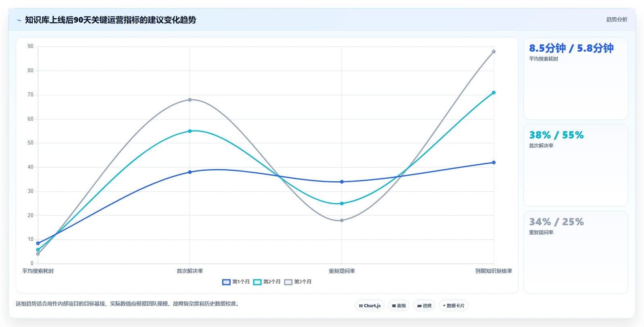Click the 平均搜索耗时 caption in the first card

pyautogui.click(x=544, y=59)
